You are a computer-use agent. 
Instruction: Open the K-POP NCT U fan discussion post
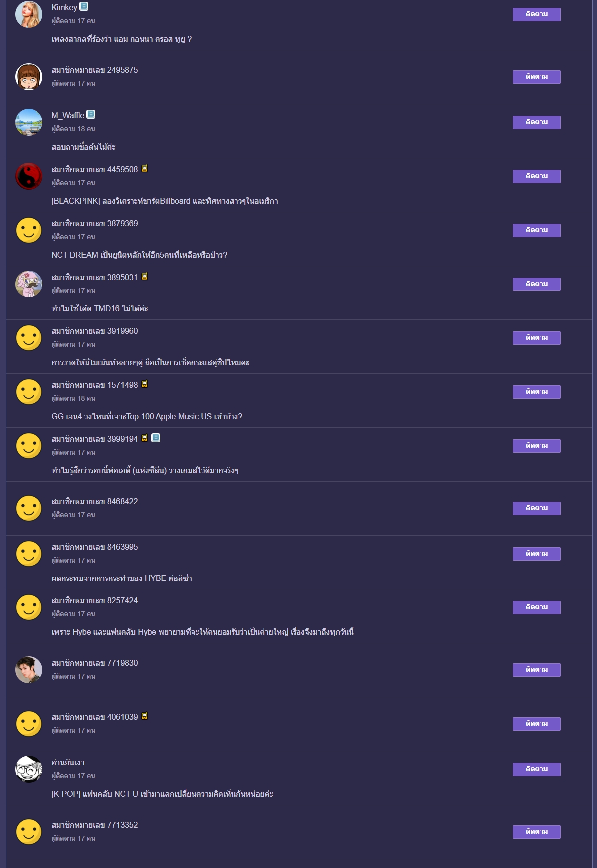162,794
